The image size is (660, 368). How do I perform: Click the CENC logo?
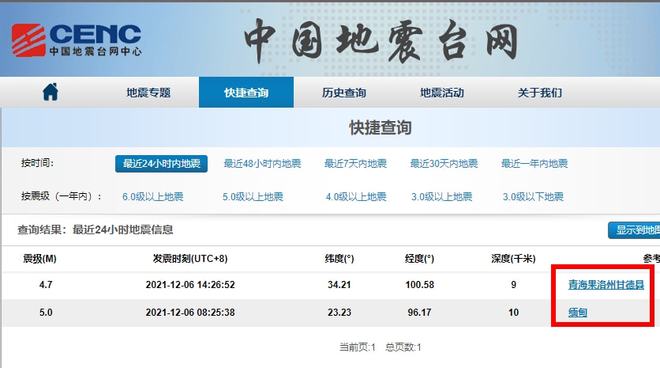pyautogui.click(x=76, y=40)
